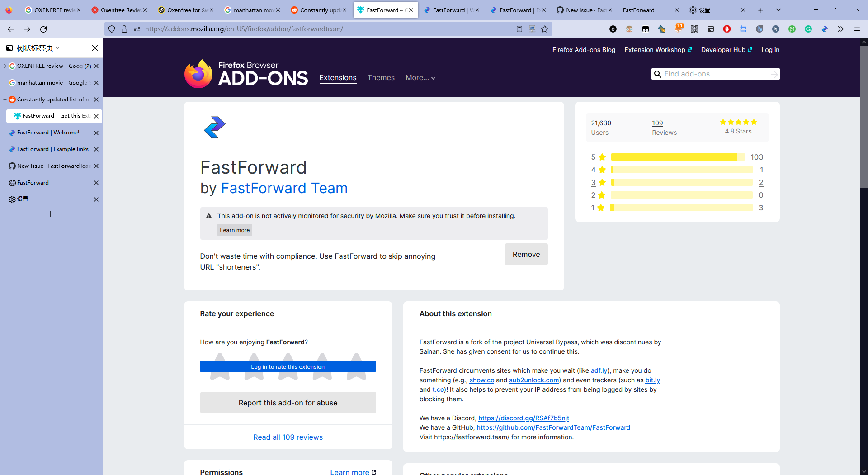Open Read all 109 reviews link
Screen dimensions: 868x475
point(288,437)
